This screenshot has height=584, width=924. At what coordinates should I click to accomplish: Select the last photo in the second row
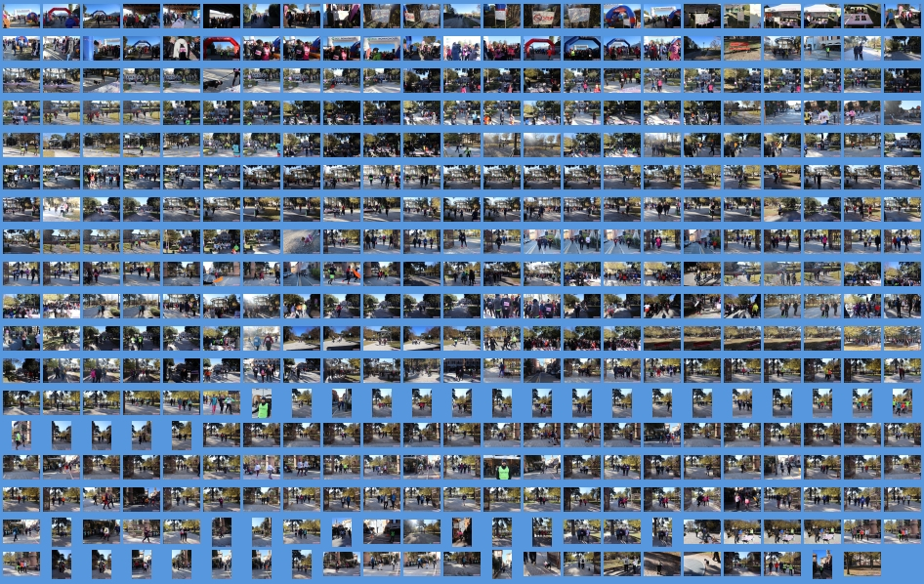902,48
